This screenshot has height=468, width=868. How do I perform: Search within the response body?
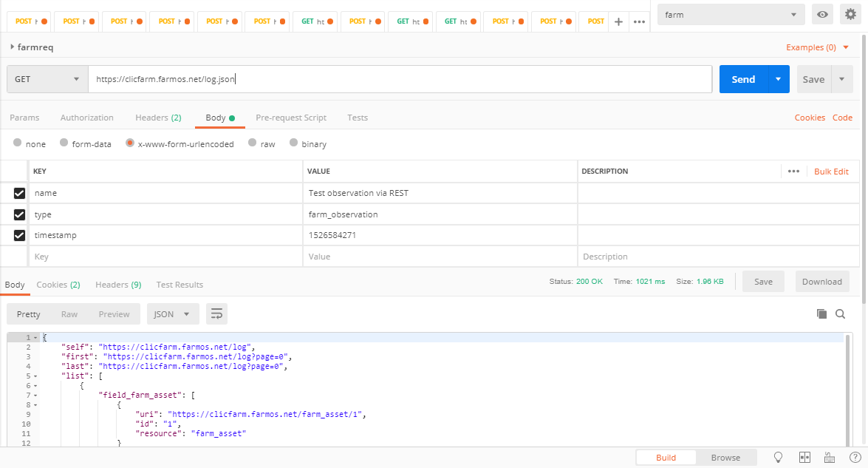840,314
